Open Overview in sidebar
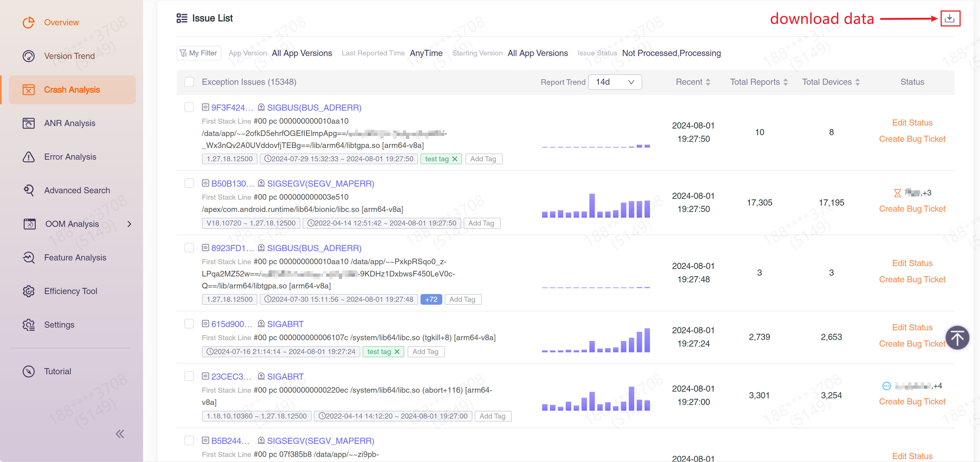The height and width of the screenshot is (462, 980). point(72,22)
